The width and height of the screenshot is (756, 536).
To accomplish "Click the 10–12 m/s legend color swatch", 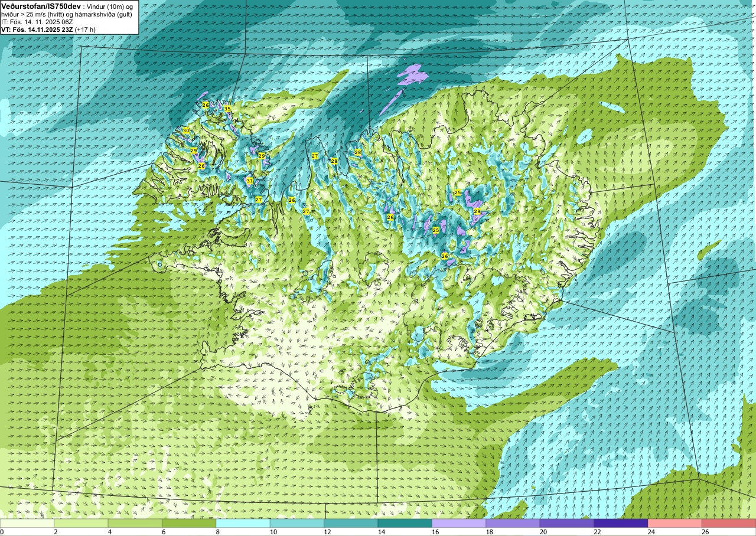I will pos(297,523).
